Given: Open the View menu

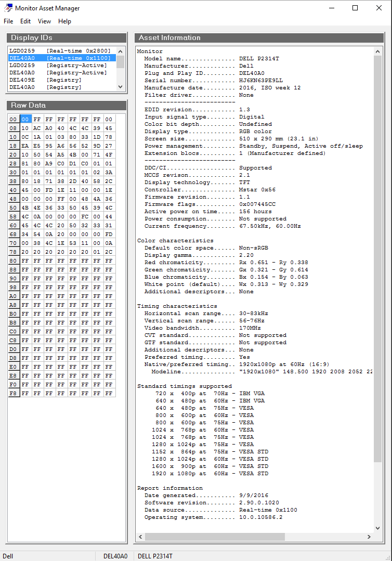Looking at the screenshot, I should point(45,21).
